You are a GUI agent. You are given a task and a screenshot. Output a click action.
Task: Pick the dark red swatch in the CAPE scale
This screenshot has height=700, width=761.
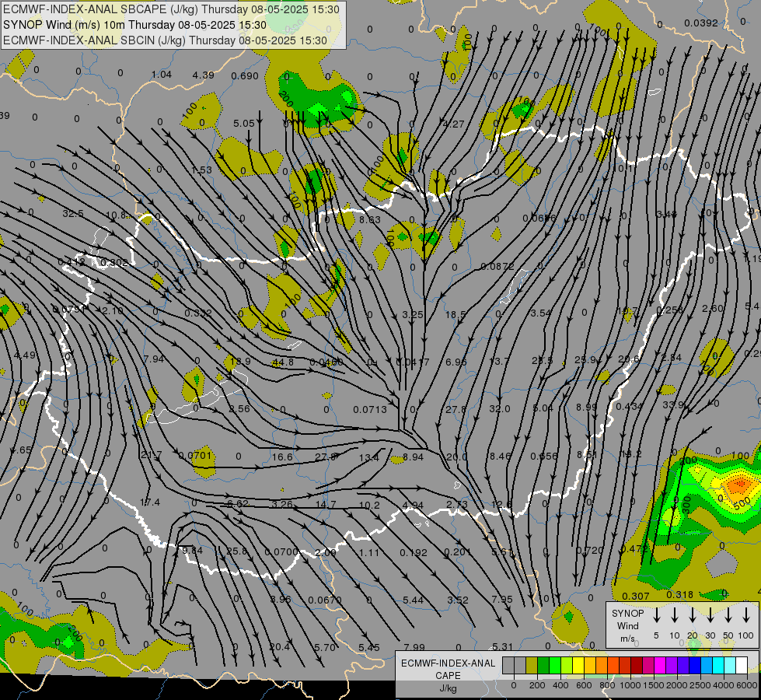coord(637,666)
